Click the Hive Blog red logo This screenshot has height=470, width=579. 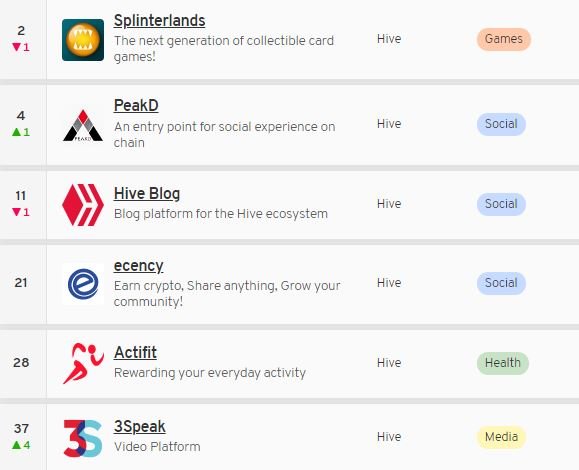click(83, 205)
